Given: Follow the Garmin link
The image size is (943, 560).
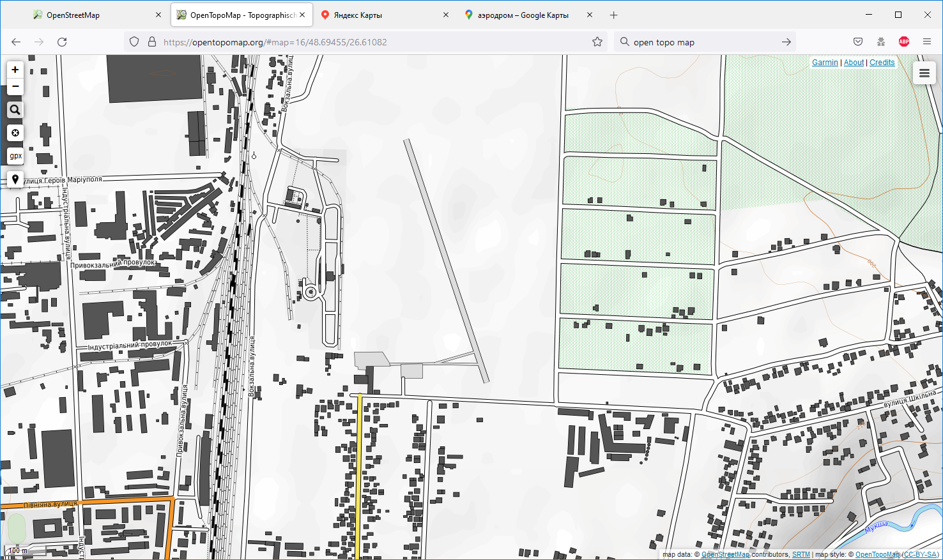Looking at the screenshot, I should coord(825,63).
